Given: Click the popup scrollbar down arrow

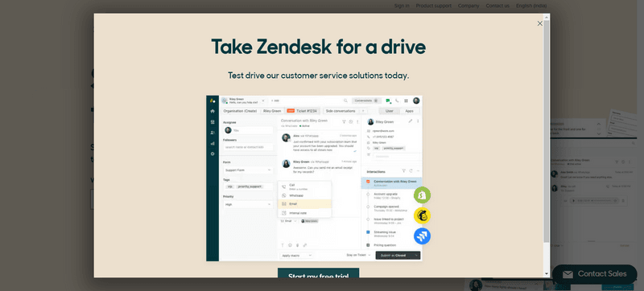Looking at the screenshot, I should pos(547,273).
